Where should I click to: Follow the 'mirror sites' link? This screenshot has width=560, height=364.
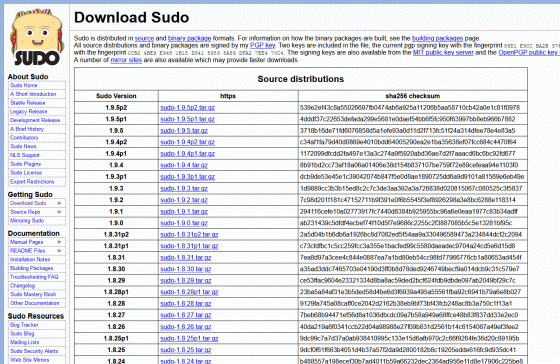pyautogui.click(x=126, y=60)
